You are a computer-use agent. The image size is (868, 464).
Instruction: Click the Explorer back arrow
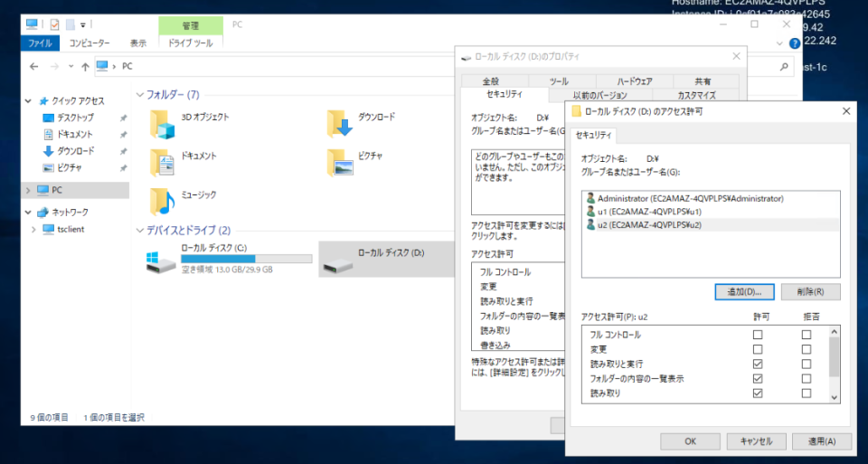click(33, 66)
